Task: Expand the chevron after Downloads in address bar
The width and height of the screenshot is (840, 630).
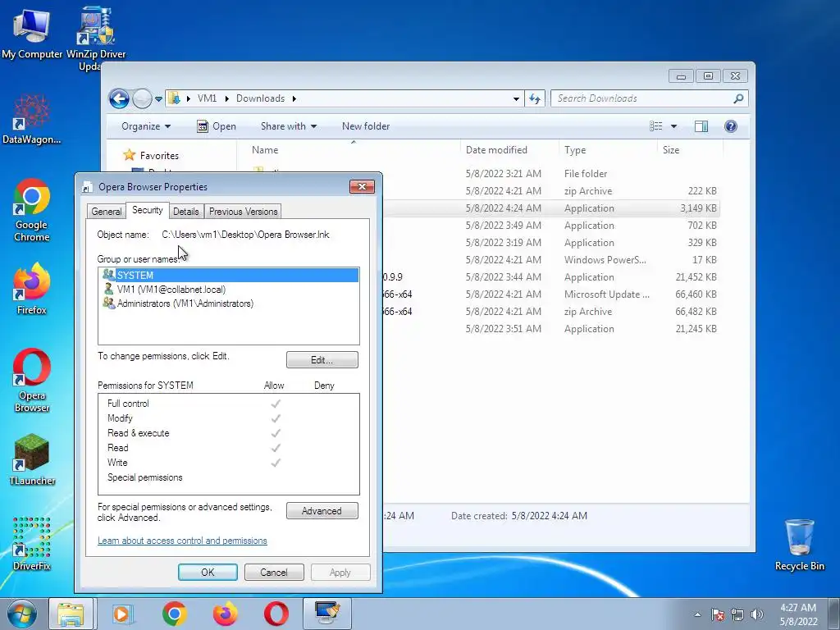Action: coord(294,98)
